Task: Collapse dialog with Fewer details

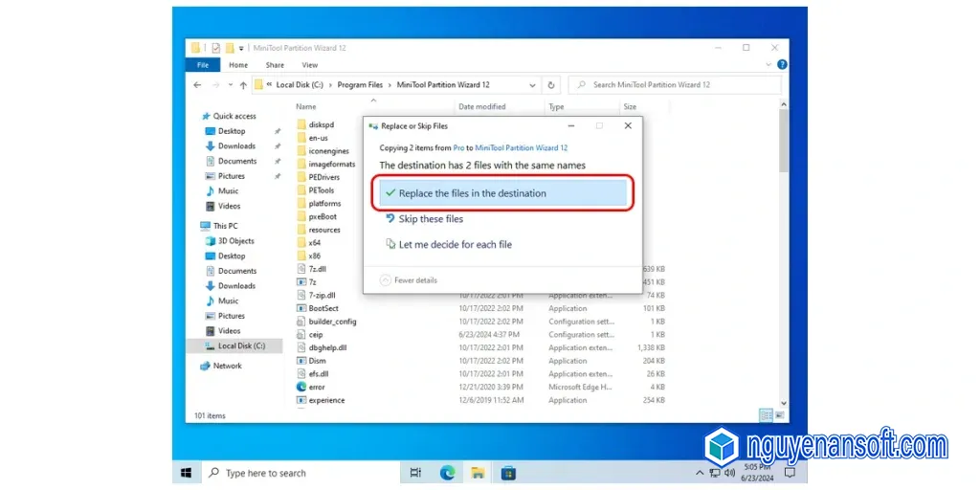Action: [x=409, y=280]
